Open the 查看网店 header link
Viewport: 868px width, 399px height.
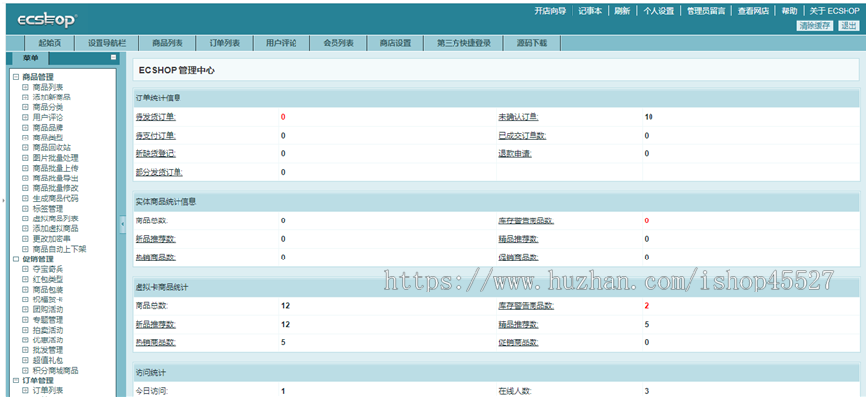coord(754,11)
